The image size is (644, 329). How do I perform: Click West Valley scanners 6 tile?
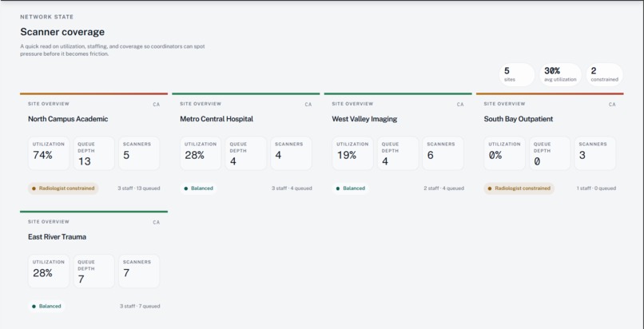tap(443, 153)
